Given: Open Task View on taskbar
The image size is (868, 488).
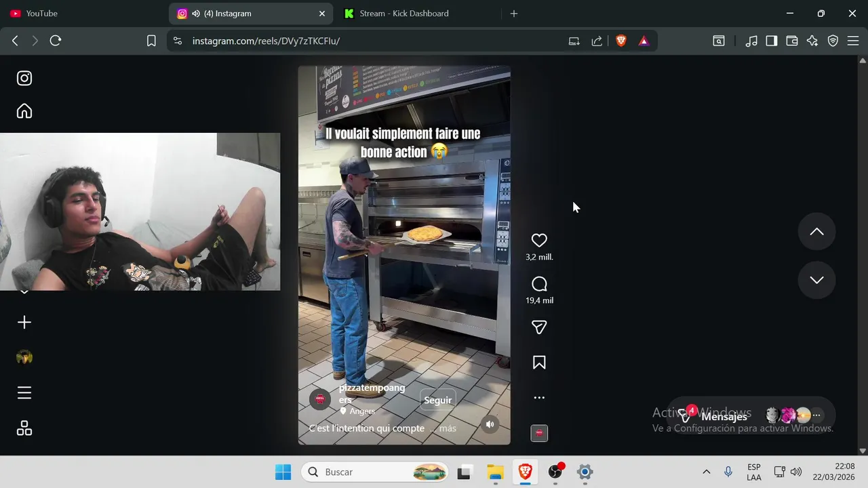Looking at the screenshot, I should click(x=465, y=472).
